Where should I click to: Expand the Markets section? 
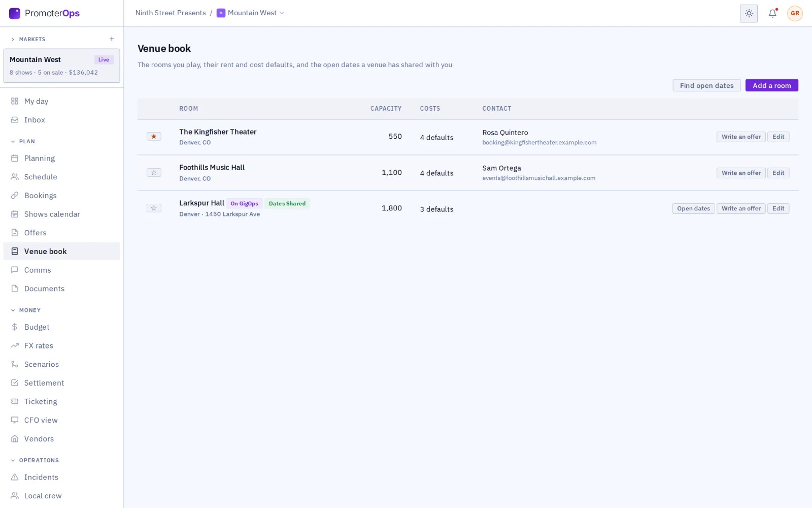[28, 39]
